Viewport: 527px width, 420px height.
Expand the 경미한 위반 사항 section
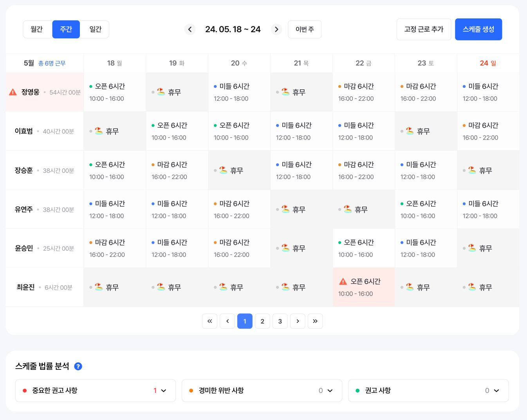(330, 391)
